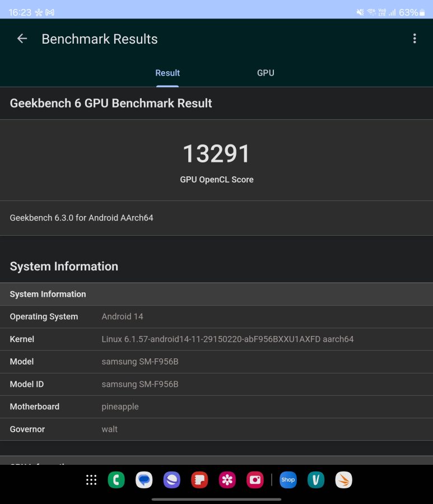
Task: Open the app drawer grid icon
Action: (91, 480)
